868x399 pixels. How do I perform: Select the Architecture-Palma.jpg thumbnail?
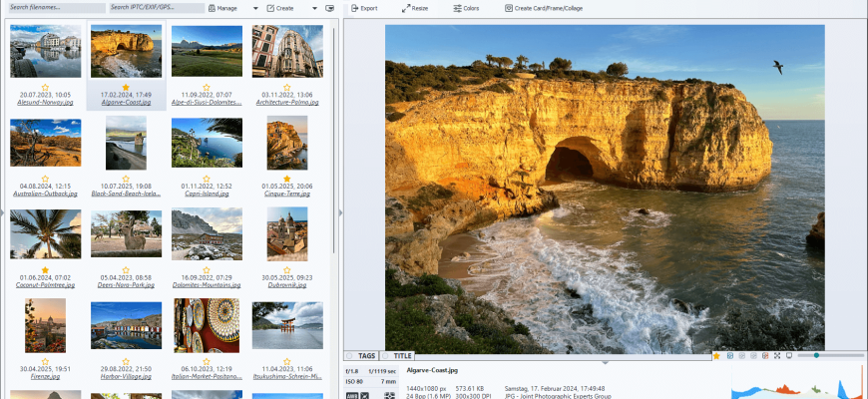287,51
